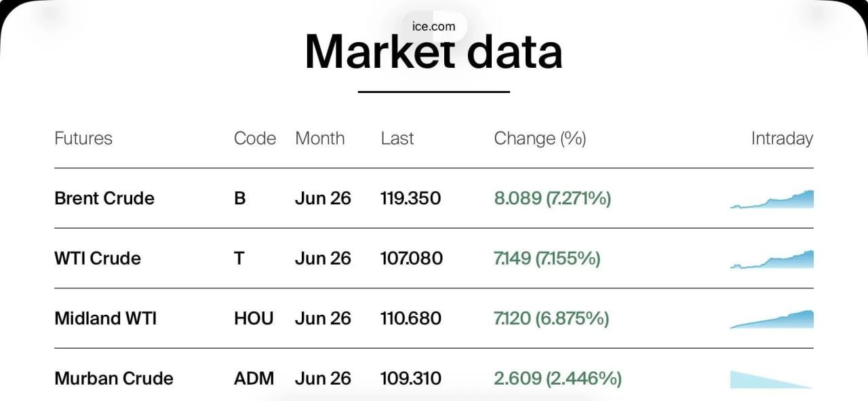Sort by the Month column header
The image size is (868, 401).
(320, 138)
